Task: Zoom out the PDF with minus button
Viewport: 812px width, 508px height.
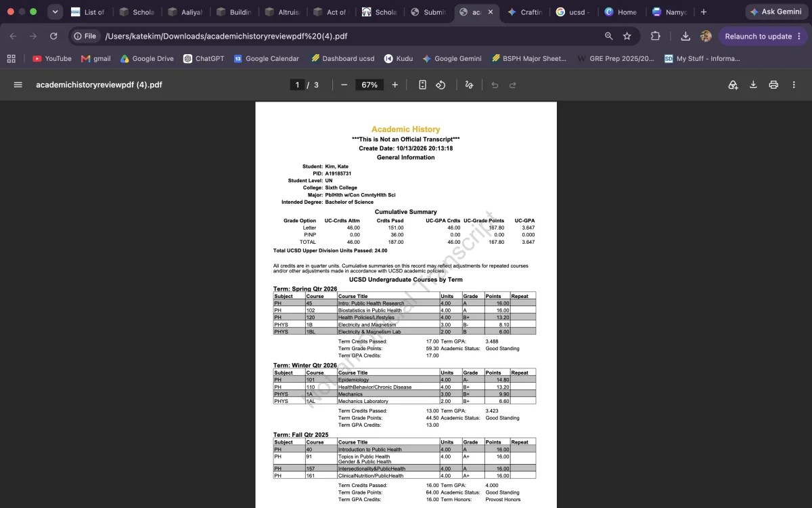Action: pyautogui.click(x=344, y=85)
